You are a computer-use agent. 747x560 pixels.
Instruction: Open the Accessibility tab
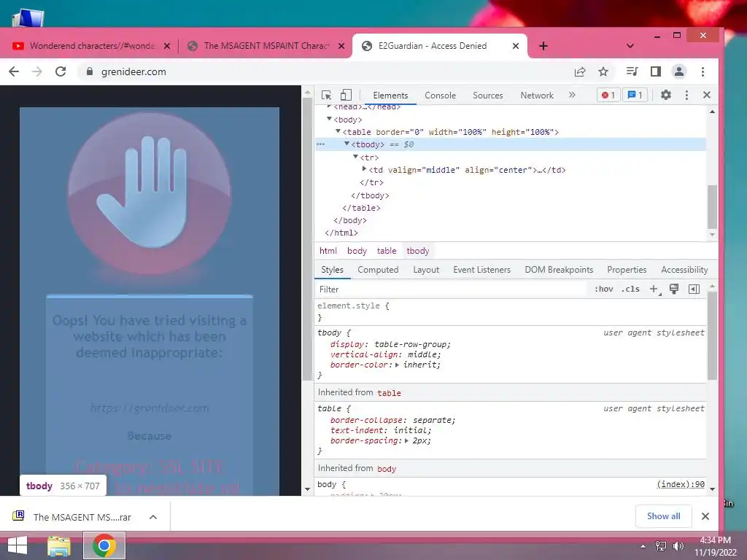(x=684, y=270)
